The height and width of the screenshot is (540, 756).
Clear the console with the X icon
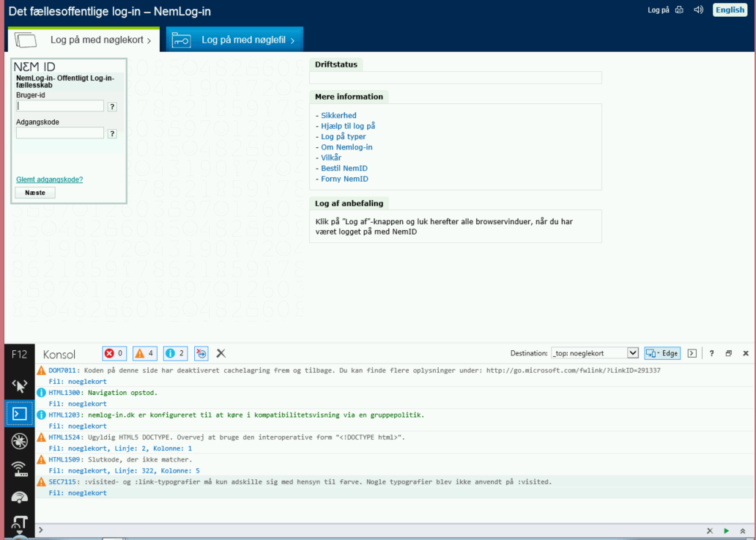pos(220,354)
